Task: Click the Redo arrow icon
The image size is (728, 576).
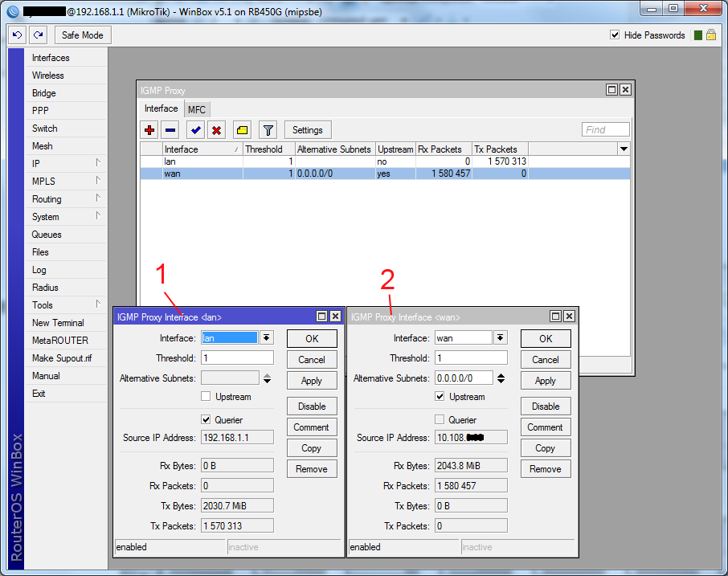Action: [x=38, y=35]
